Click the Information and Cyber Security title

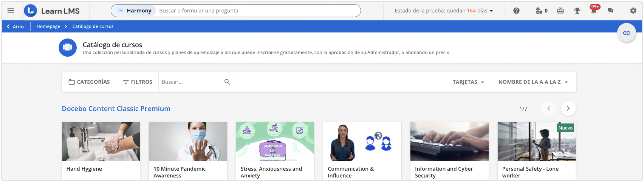point(444,172)
